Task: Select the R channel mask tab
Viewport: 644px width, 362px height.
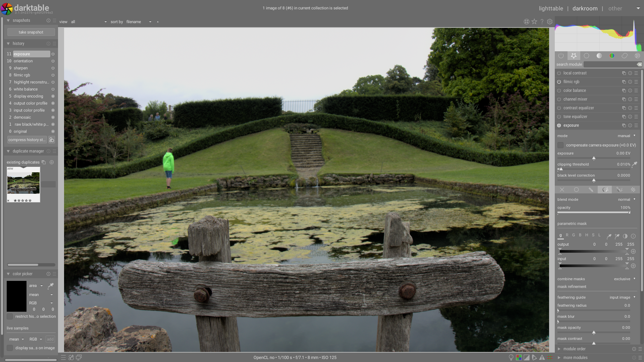Action: point(567,235)
